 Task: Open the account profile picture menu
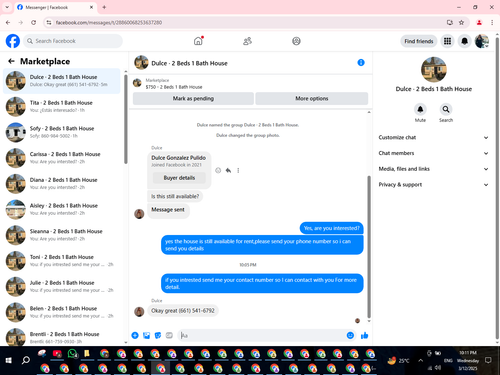482,41
